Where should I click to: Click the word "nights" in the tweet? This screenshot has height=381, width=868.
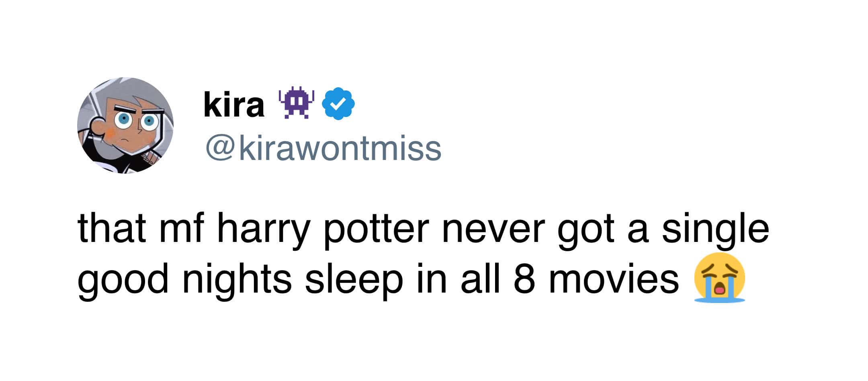pos(237,280)
